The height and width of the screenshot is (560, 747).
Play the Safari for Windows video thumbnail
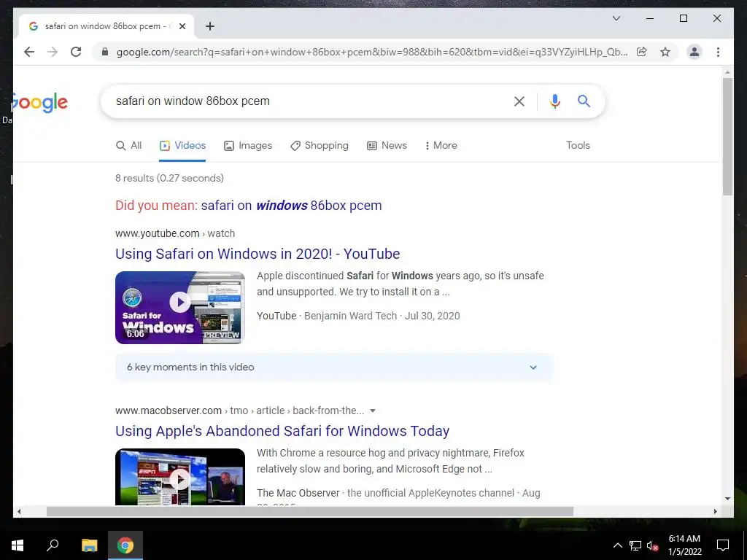coord(180,307)
